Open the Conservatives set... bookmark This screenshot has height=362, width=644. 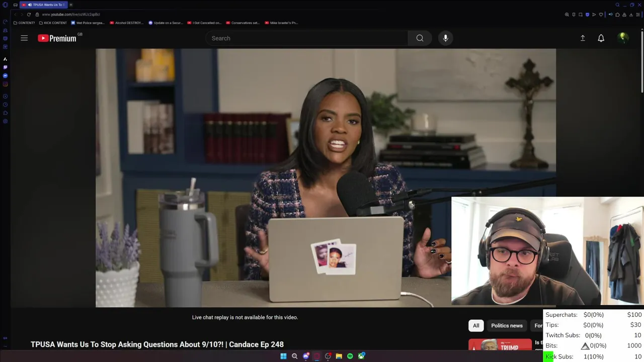tap(243, 23)
